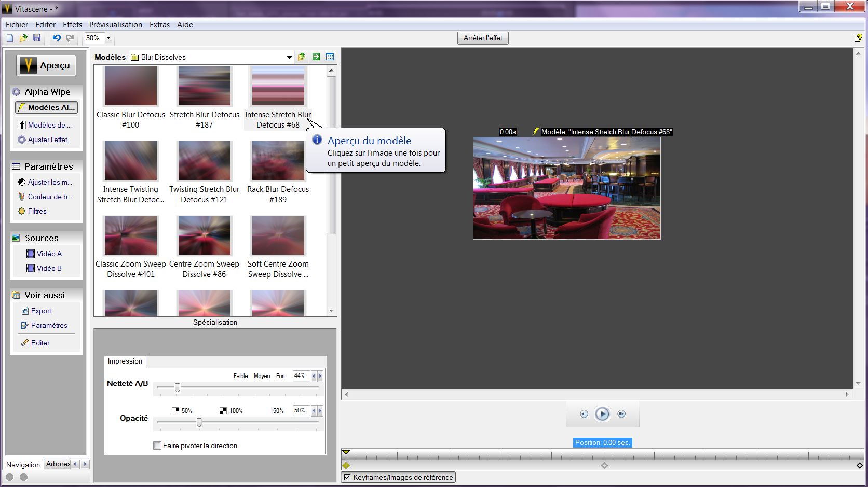868x487 pixels.
Task: Click the Netteté A/B 44% value field
Action: point(301,375)
